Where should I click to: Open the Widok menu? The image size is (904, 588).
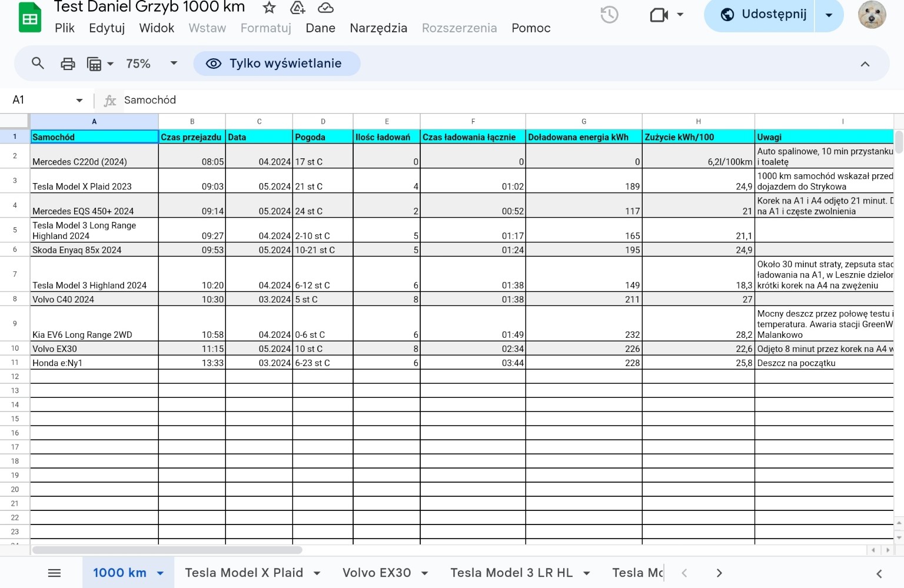(157, 28)
